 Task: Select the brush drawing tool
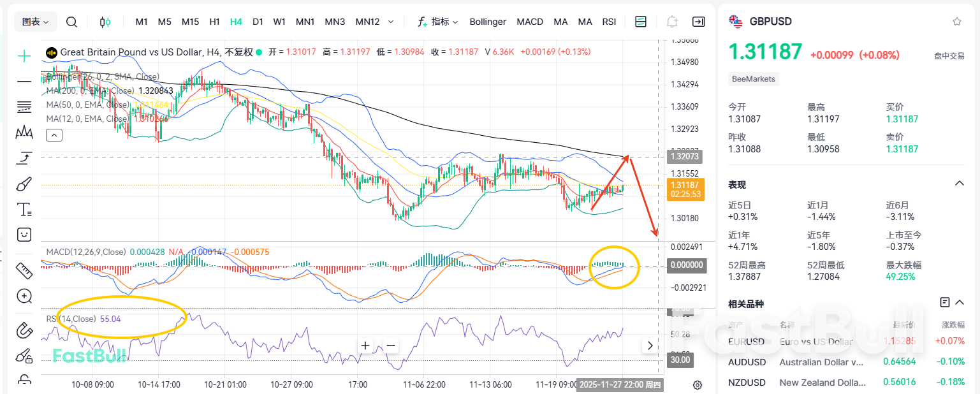point(24,183)
